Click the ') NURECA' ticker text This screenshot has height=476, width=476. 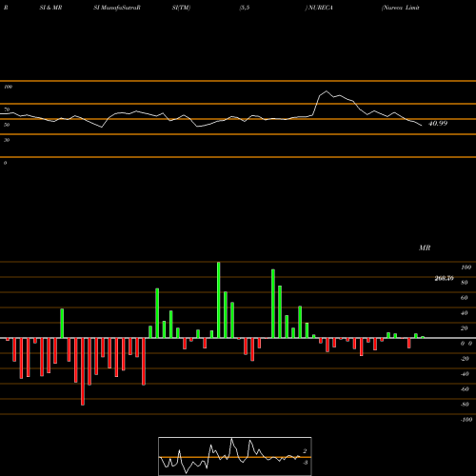[x=319, y=8]
